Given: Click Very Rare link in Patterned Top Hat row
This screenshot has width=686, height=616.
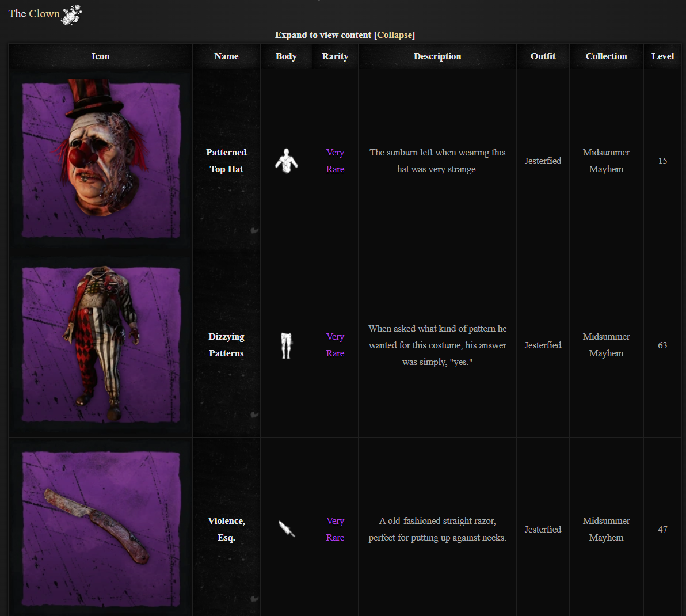Looking at the screenshot, I should (335, 161).
